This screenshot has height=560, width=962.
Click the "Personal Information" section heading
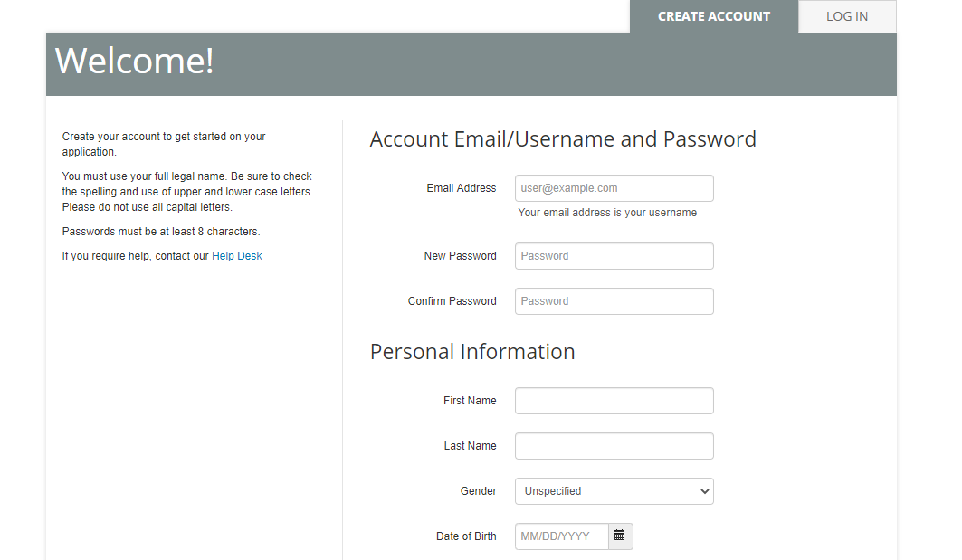coord(472,352)
